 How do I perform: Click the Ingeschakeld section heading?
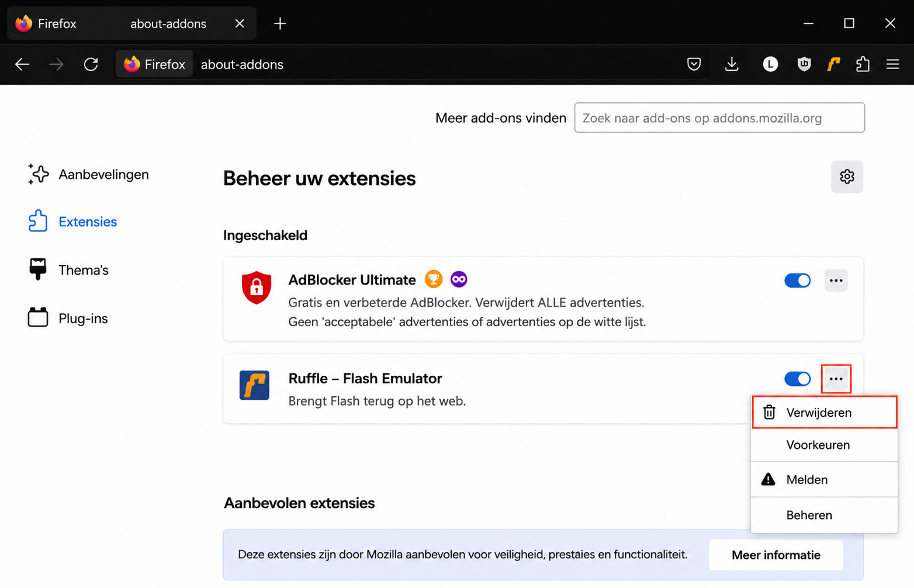(x=265, y=235)
